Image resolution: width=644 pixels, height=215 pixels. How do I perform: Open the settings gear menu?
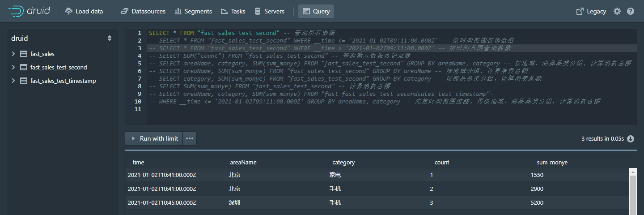[617, 11]
